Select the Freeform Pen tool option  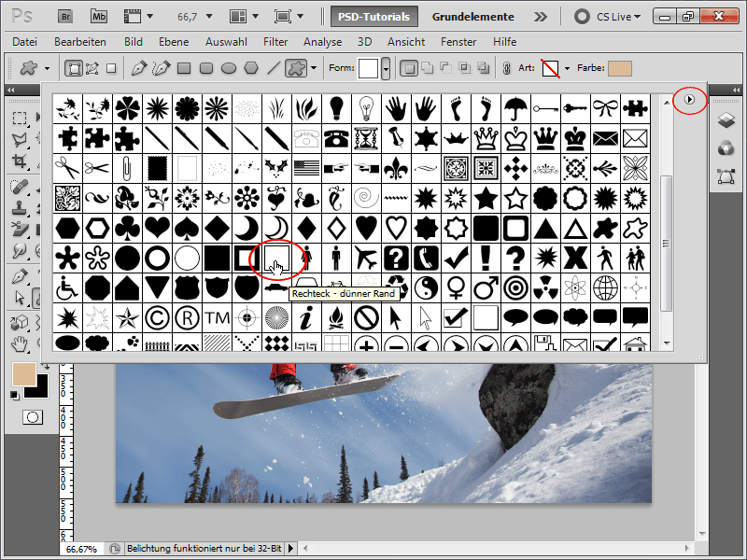[161, 68]
